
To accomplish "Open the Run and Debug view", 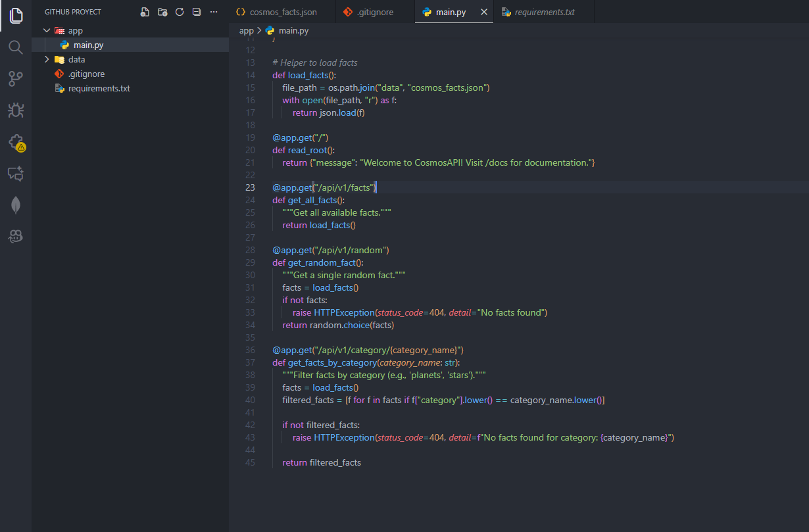I will click(x=16, y=110).
